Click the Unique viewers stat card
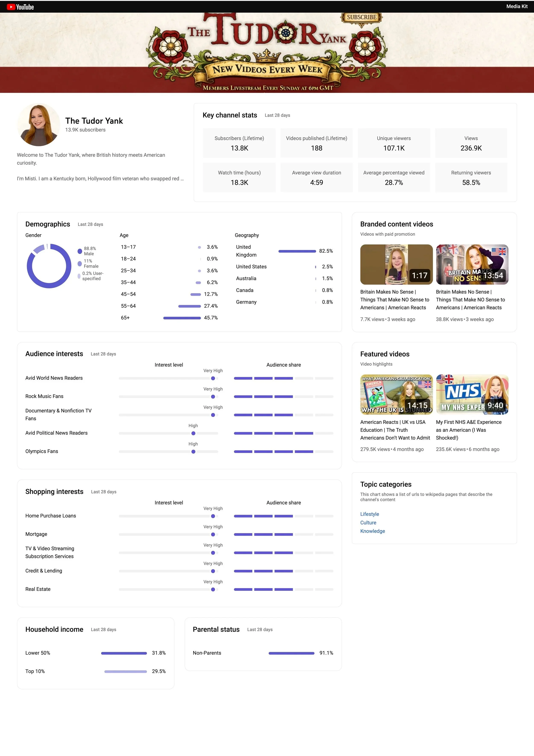 [394, 143]
